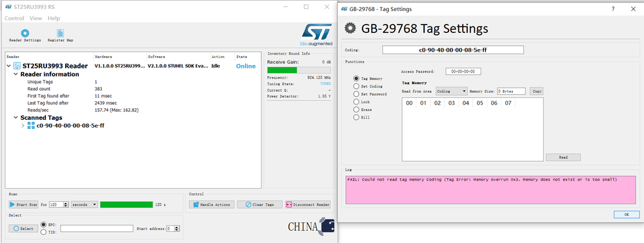Select the Set Coding radio button
644x243 pixels.
point(356,86)
